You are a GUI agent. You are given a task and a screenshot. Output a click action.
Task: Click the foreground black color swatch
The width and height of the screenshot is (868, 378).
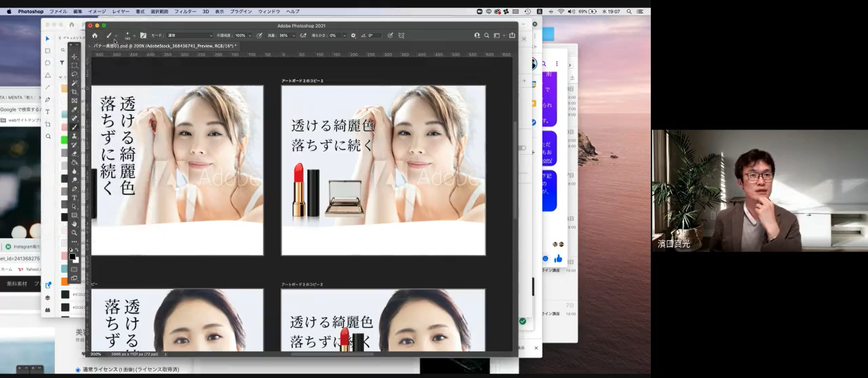pyautogui.click(x=72, y=256)
